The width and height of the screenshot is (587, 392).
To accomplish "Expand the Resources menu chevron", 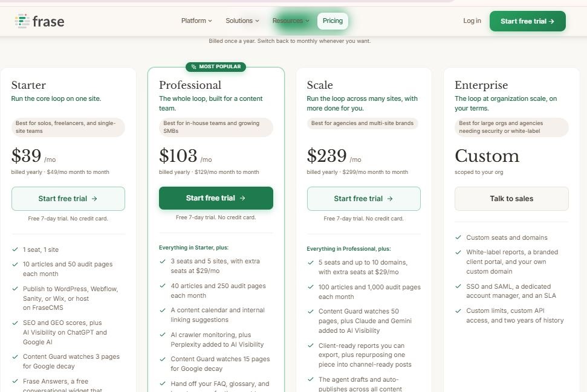I will 307,21.
